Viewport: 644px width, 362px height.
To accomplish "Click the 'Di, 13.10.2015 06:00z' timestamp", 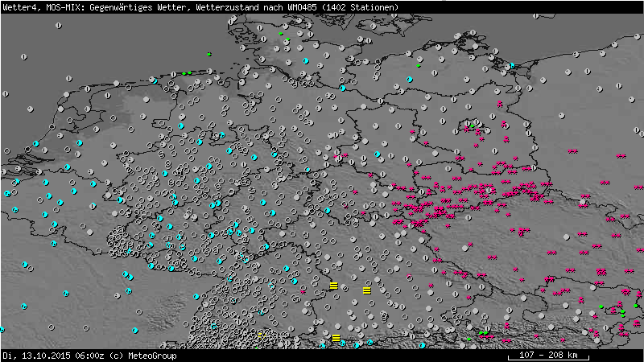I will (x=53, y=356).
